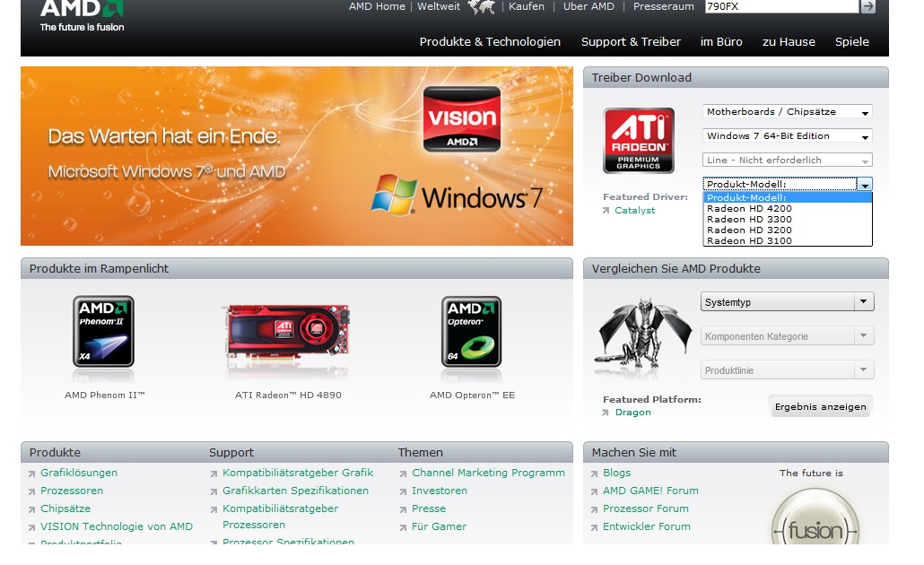The image size is (924, 565).
Task: Collapse the Produkt-Modell dropdown arrow
Action: pos(865,185)
